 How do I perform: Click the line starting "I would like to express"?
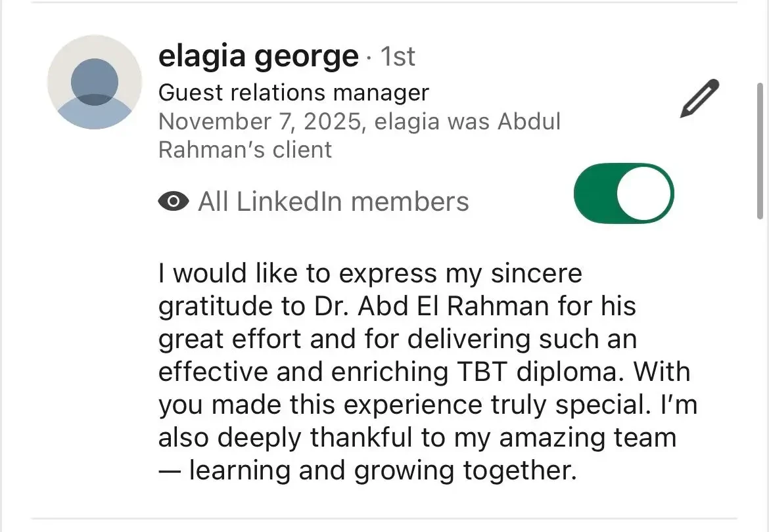[x=370, y=273]
